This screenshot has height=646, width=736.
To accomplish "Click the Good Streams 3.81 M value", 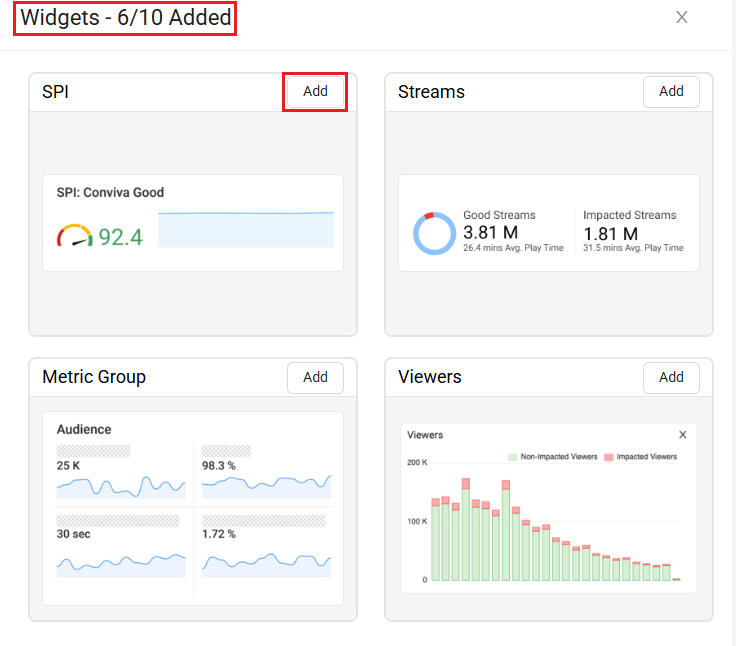I will click(491, 232).
